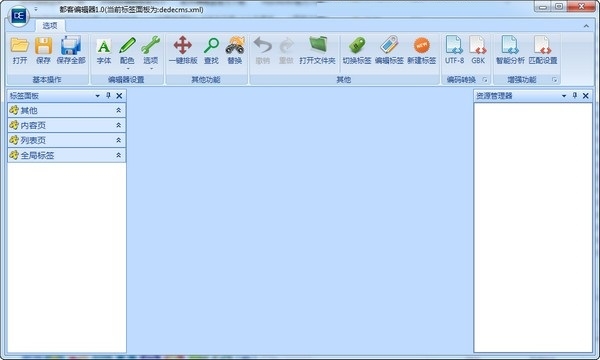The image size is (600, 360).
Task: Click the 选项 wrench icon
Action: point(150,46)
